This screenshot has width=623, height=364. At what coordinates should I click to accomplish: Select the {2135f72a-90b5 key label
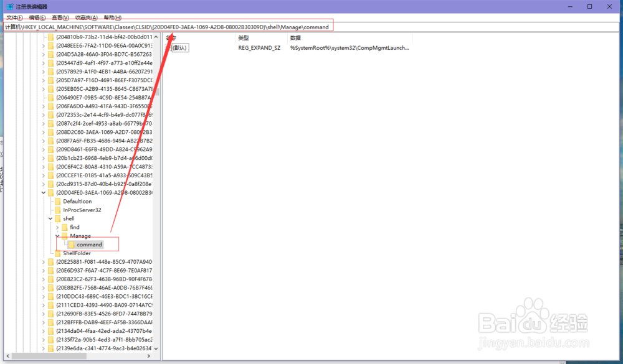tap(104, 340)
